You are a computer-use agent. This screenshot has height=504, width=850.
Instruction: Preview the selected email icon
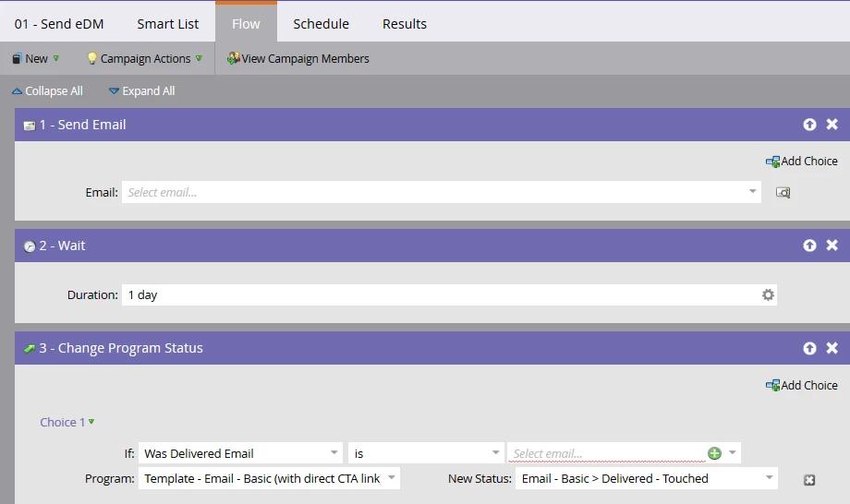(783, 192)
